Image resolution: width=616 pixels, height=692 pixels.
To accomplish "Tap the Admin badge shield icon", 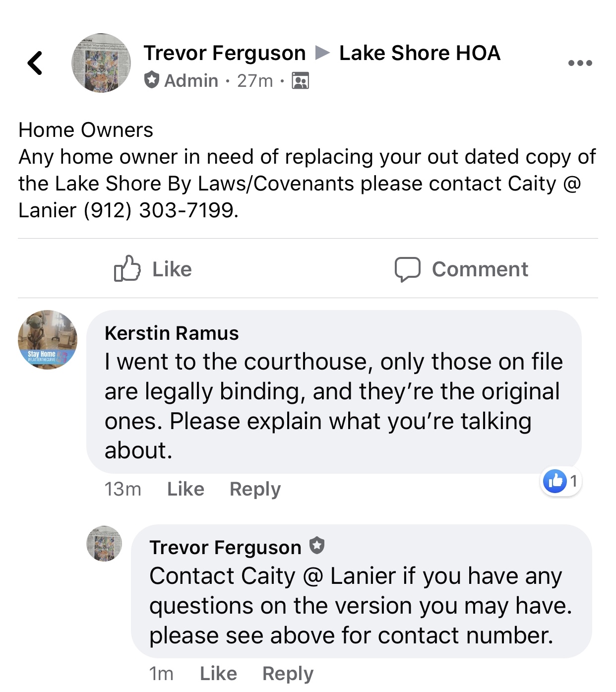I will click(x=152, y=80).
